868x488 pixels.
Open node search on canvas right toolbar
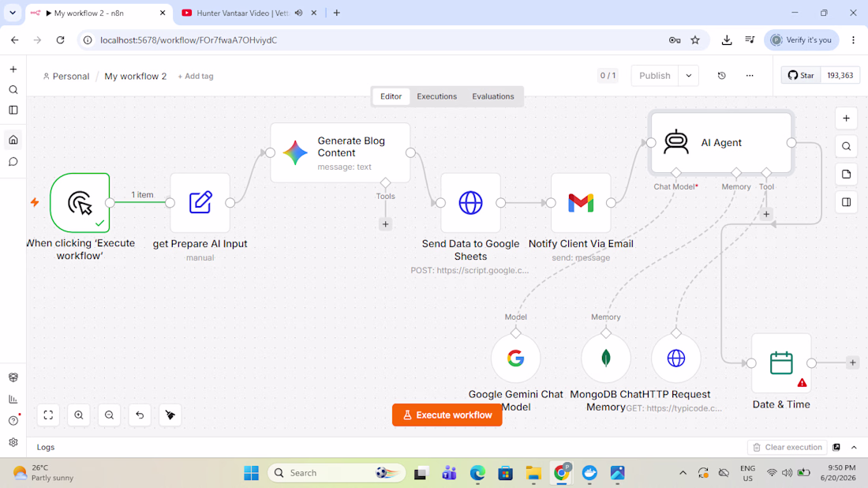pyautogui.click(x=846, y=146)
